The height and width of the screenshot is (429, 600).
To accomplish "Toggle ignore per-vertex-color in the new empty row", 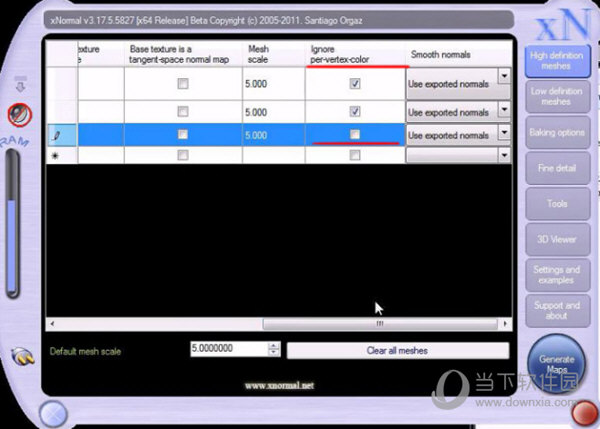I will [x=355, y=155].
